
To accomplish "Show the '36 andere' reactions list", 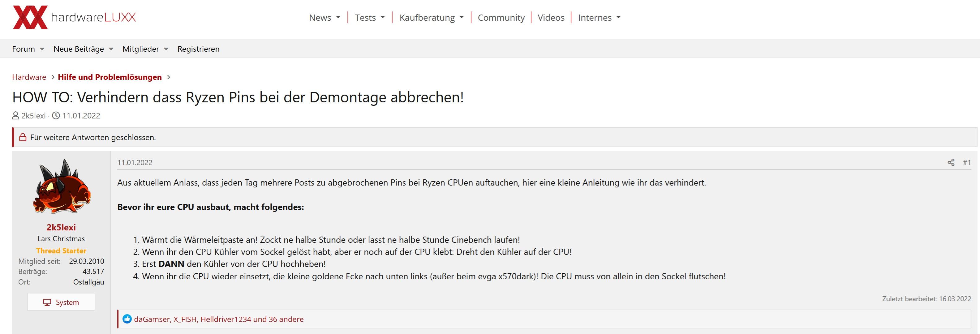I will coord(286,319).
